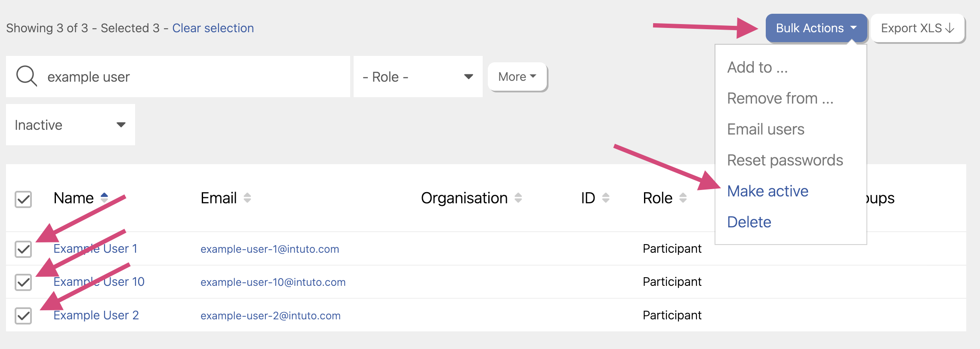This screenshot has width=980, height=349.
Task: Open Example User 1 email link
Action: (x=270, y=249)
